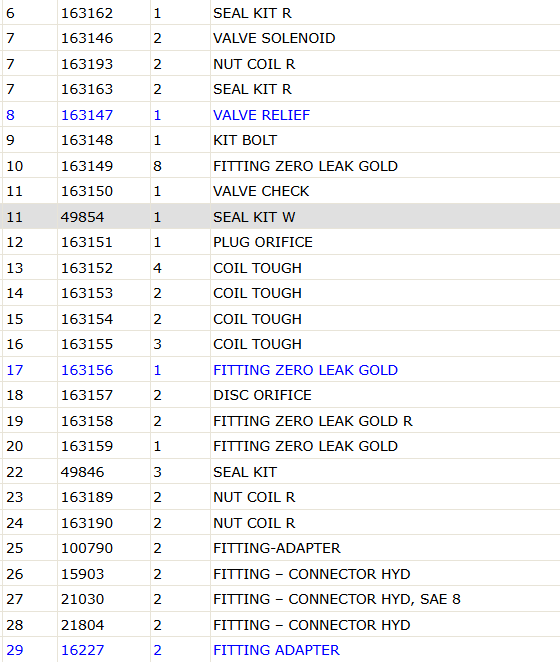The height and width of the screenshot is (662, 560).
Task: Click the FITTING-ADAPTER description for part 100790
Action: tap(277, 548)
